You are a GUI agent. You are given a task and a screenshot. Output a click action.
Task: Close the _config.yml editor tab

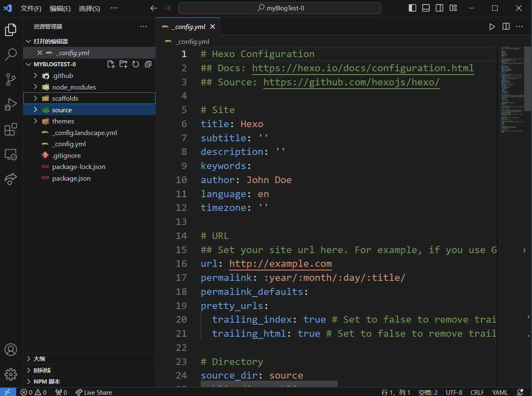pos(213,27)
